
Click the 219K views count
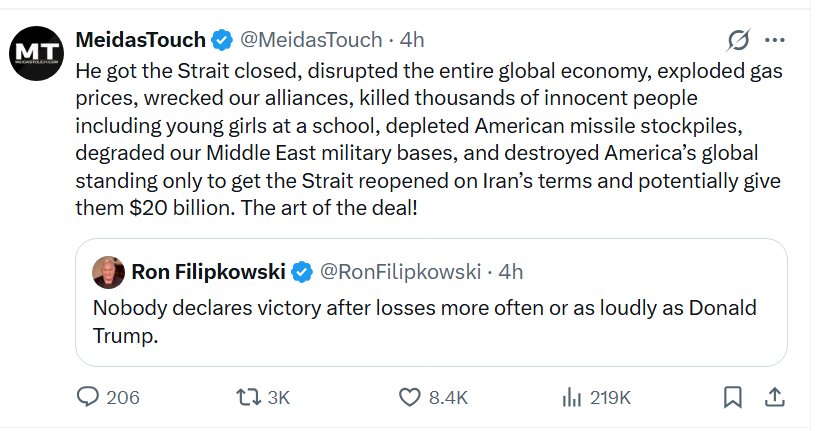pos(610,397)
